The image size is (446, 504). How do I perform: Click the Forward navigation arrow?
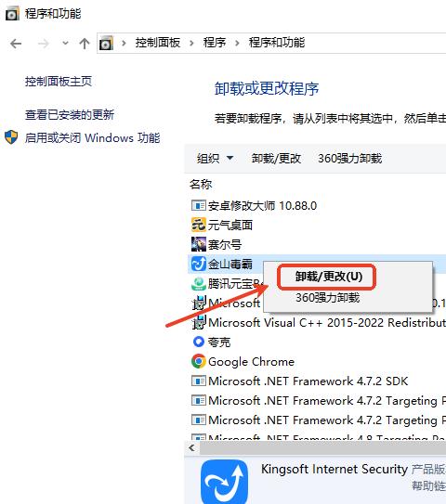(x=43, y=43)
